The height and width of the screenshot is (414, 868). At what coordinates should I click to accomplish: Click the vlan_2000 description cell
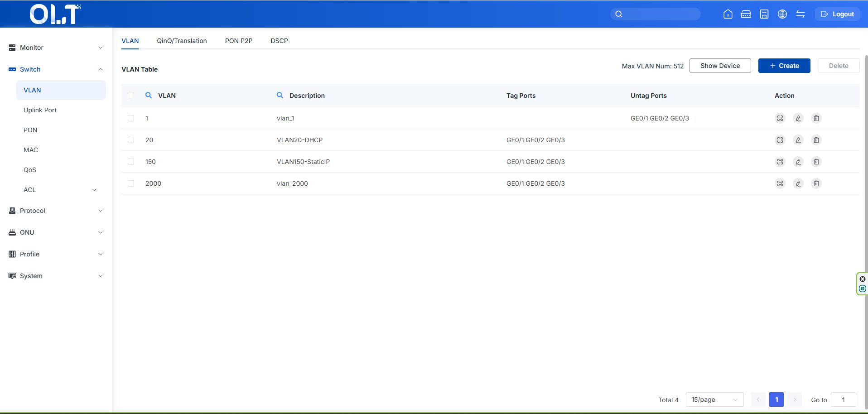pos(292,183)
